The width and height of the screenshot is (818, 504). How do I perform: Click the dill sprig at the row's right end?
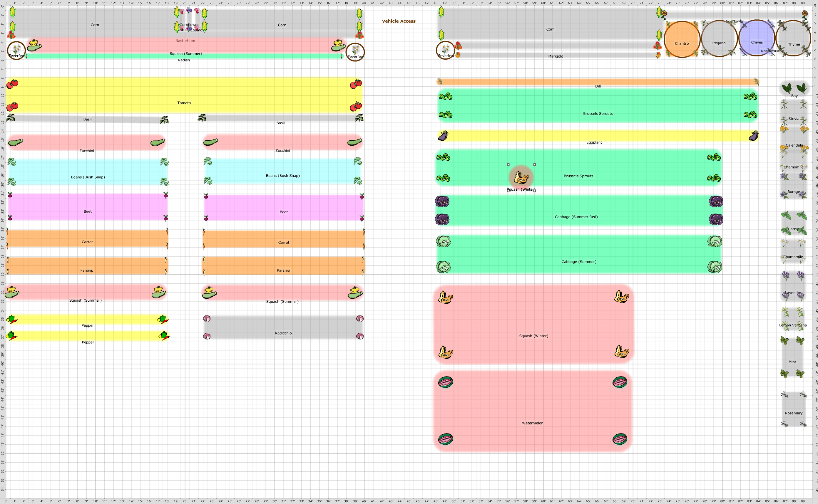click(756, 82)
